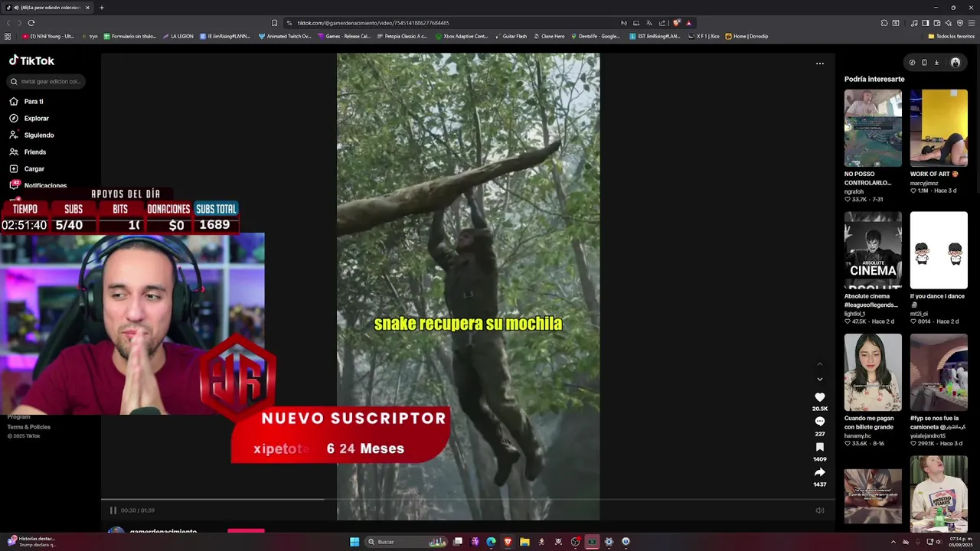Screen dimensions: 980x551
Task: Like the video with heart icon
Action: (819, 397)
